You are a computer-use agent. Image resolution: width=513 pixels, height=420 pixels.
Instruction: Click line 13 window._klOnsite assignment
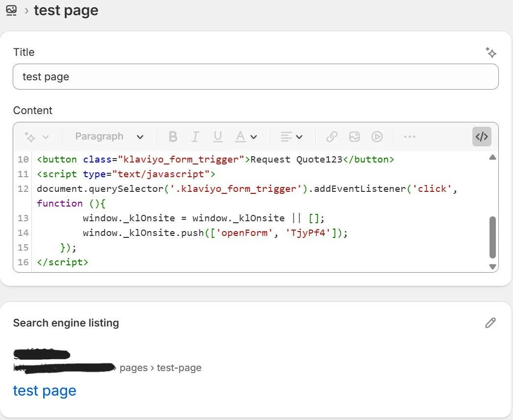(204, 218)
